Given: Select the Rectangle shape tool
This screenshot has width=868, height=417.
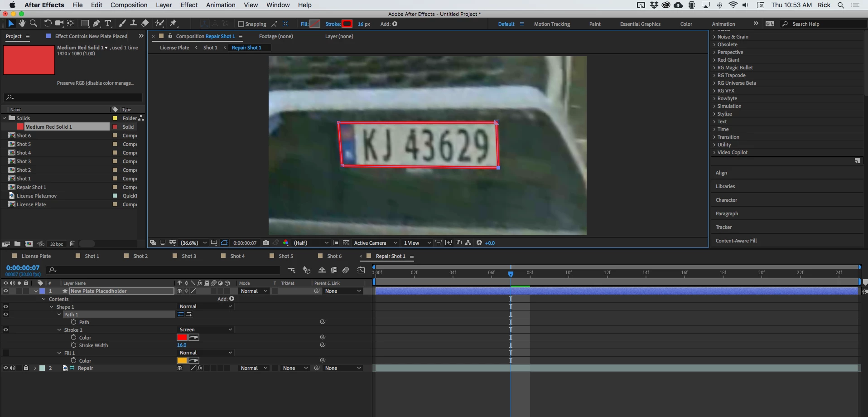Looking at the screenshot, I should 85,24.
